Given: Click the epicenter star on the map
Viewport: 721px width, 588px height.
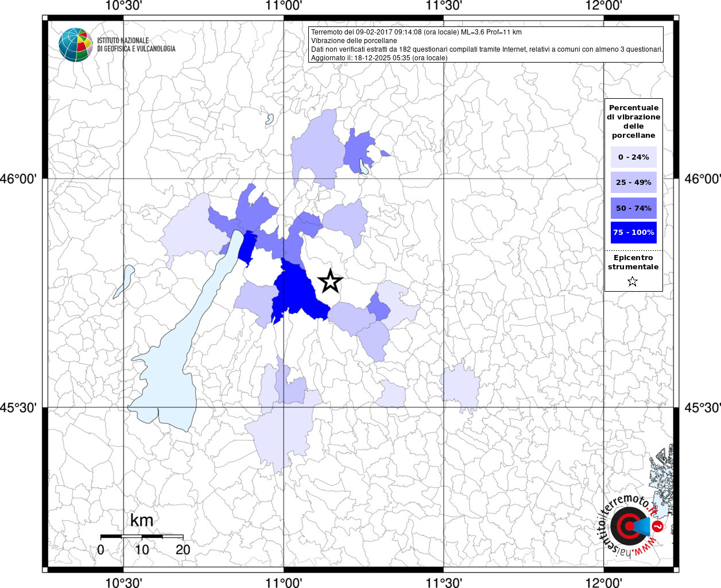Looking at the screenshot, I should 330,281.
